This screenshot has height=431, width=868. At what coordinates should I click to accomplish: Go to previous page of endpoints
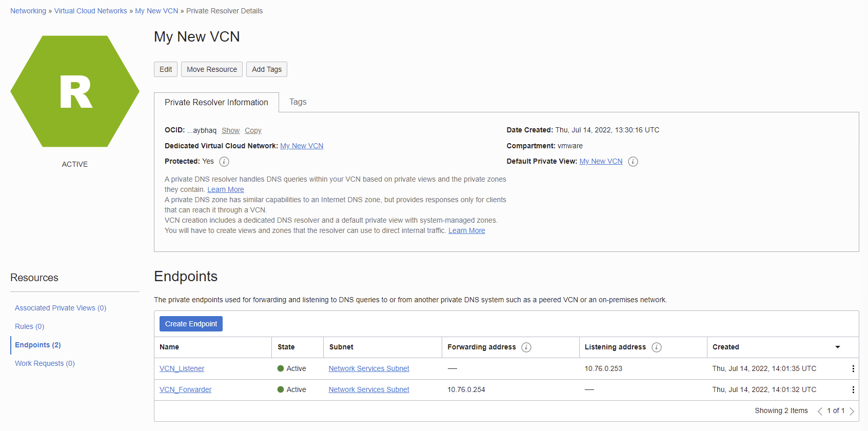pos(820,411)
